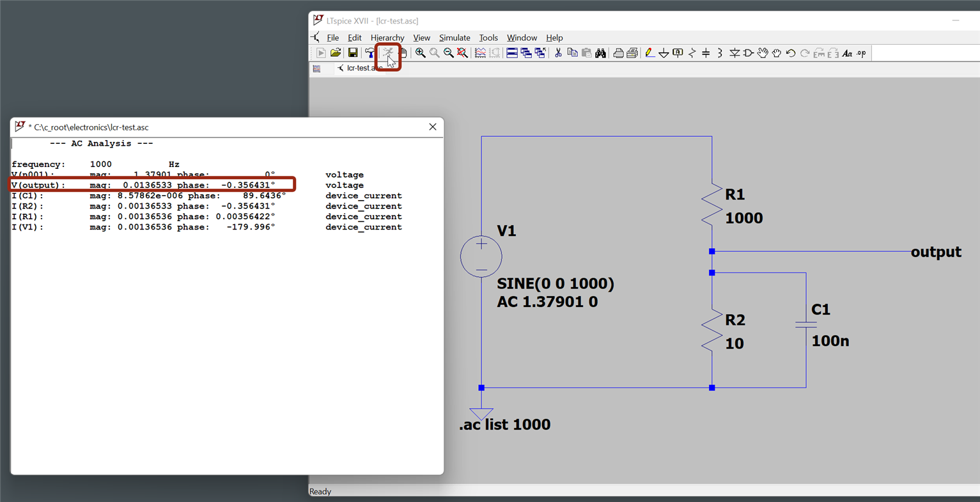Place a Capacitor from the toolbar

(x=706, y=53)
